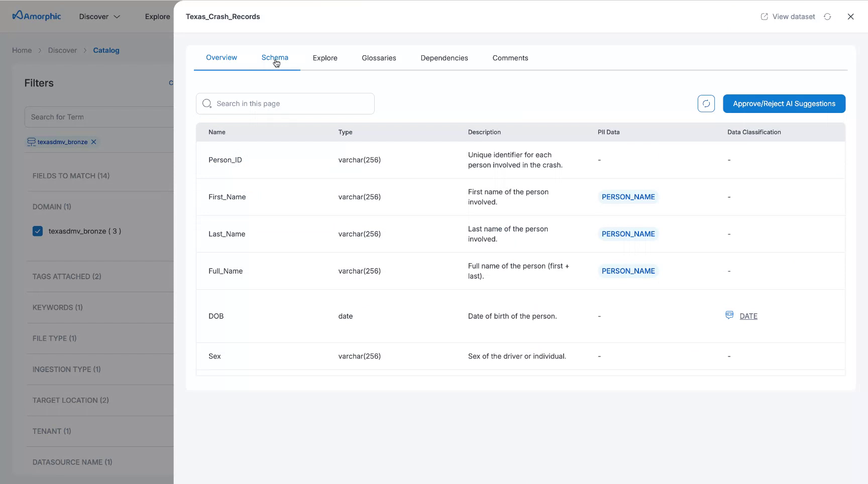Expand the TARGET LOCATION filter section
This screenshot has height=484, width=868.
pos(70,400)
